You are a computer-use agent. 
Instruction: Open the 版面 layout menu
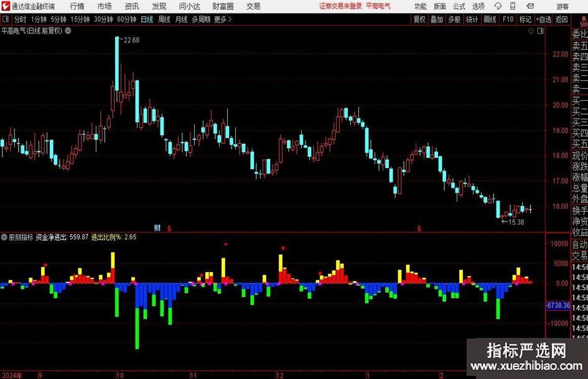(x=440, y=6)
